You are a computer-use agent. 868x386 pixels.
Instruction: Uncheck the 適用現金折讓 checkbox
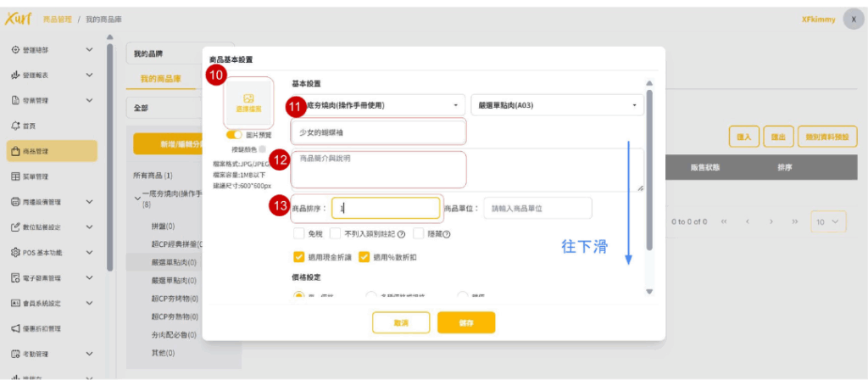point(299,256)
